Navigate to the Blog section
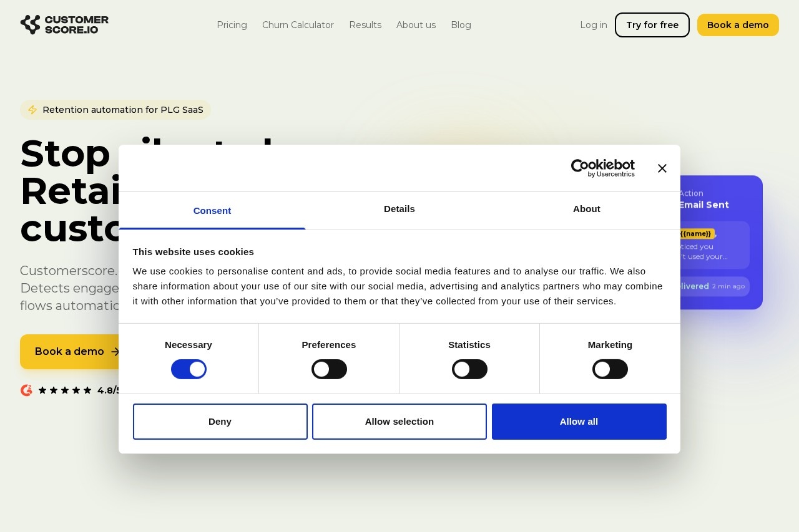The height and width of the screenshot is (532, 799). click(461, 25)
